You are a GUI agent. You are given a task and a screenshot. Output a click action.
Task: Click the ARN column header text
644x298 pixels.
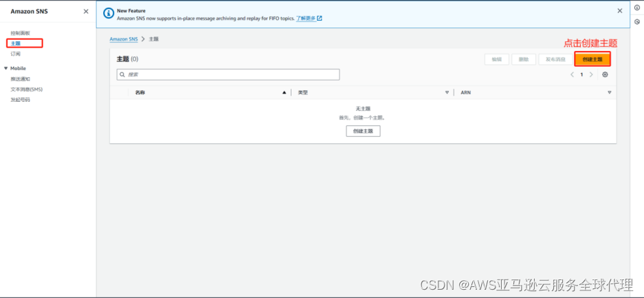(466, 92)
